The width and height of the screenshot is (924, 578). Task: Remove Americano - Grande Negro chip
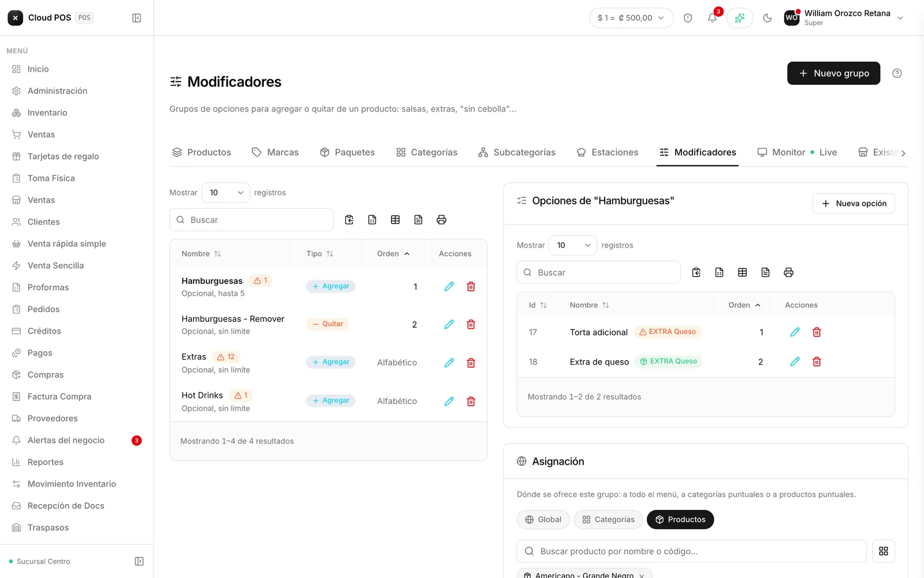coord(642,576)
